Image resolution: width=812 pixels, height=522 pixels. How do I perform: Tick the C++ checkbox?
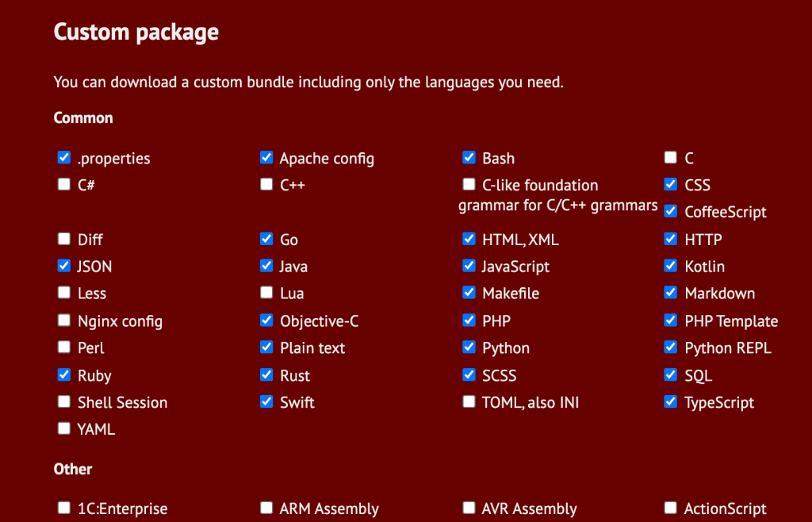pos(266,185)
